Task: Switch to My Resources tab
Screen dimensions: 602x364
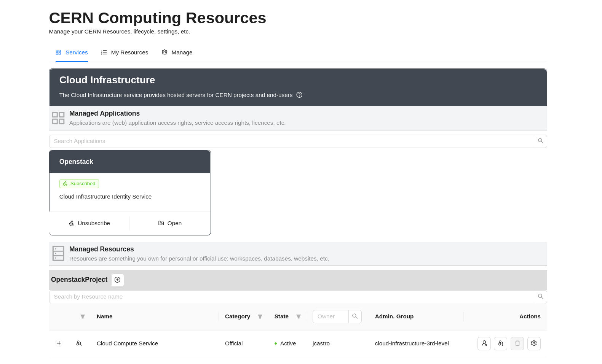Action: click(125, 52)
